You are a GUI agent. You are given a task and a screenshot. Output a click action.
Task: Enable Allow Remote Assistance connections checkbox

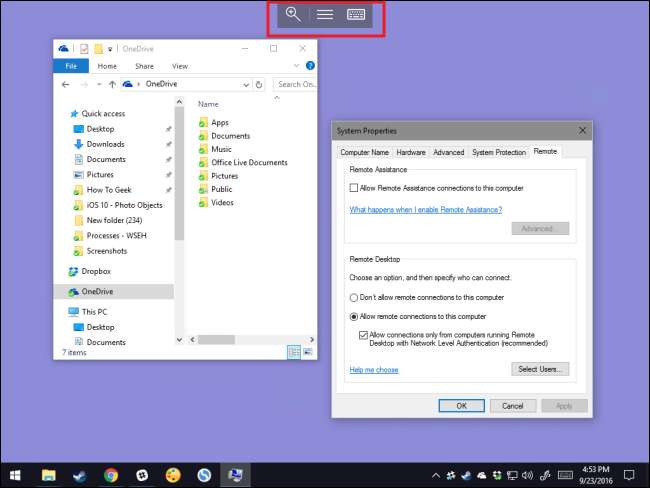click(x=354, y=188)
